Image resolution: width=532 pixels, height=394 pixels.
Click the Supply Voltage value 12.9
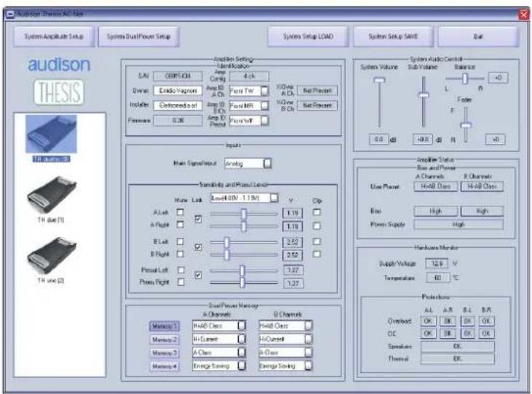point(437,263)
